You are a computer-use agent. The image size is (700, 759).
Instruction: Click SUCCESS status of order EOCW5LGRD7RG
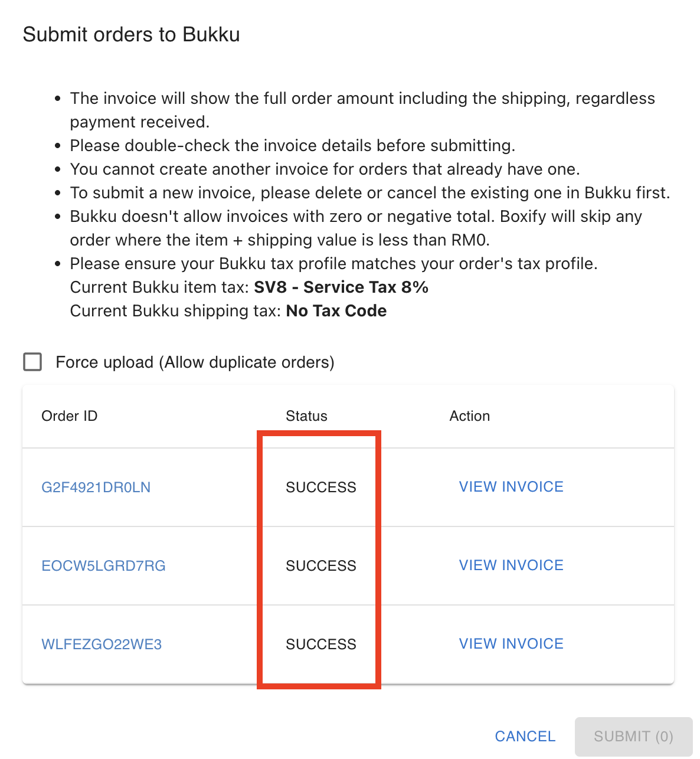[321, 566]
